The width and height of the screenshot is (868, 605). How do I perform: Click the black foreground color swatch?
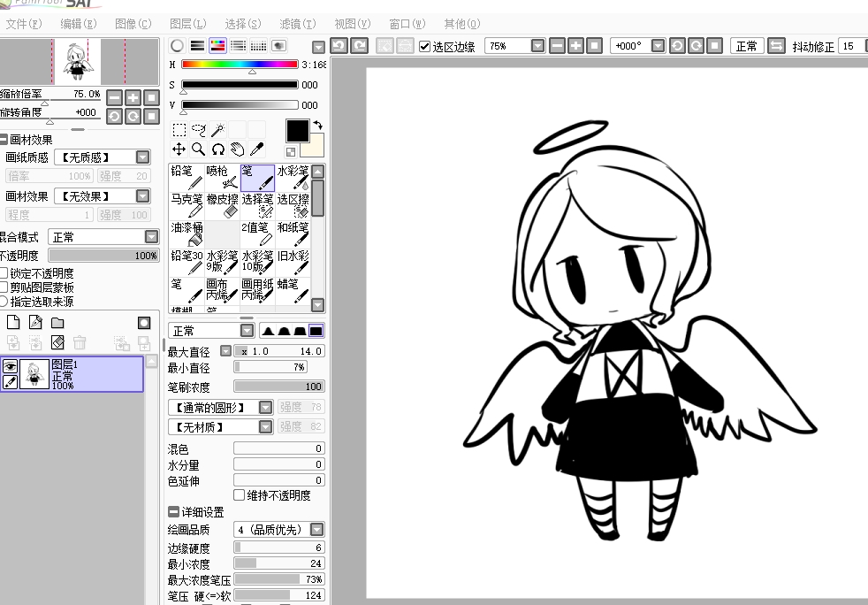pos(297,131)
